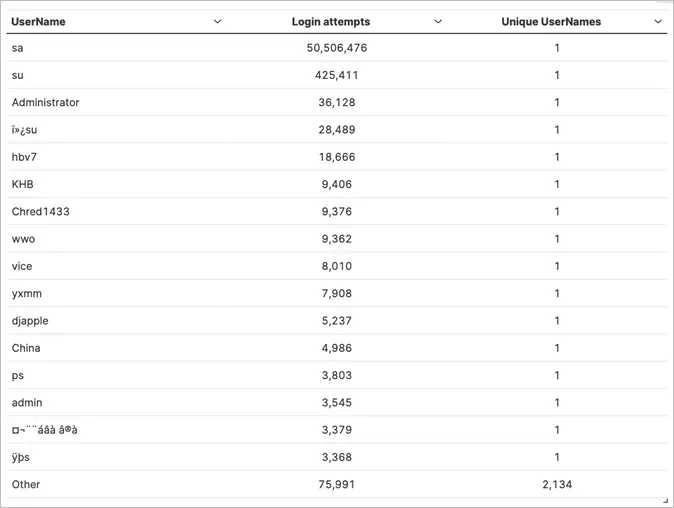674x508 pixels.
Task: Select the 36,128 login attempts value
Action: click(x=337, y=102)
